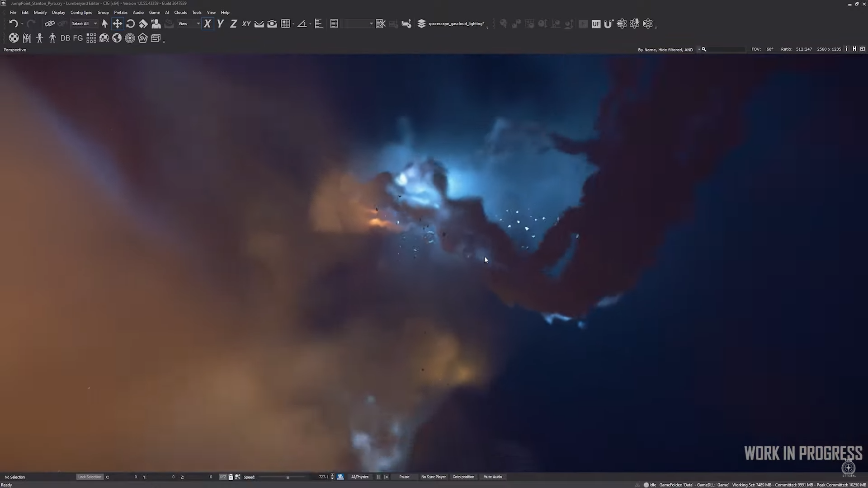
Task: Click the follow terrain envelope icon
Action: pyautogui.click(x=259, y=23)
